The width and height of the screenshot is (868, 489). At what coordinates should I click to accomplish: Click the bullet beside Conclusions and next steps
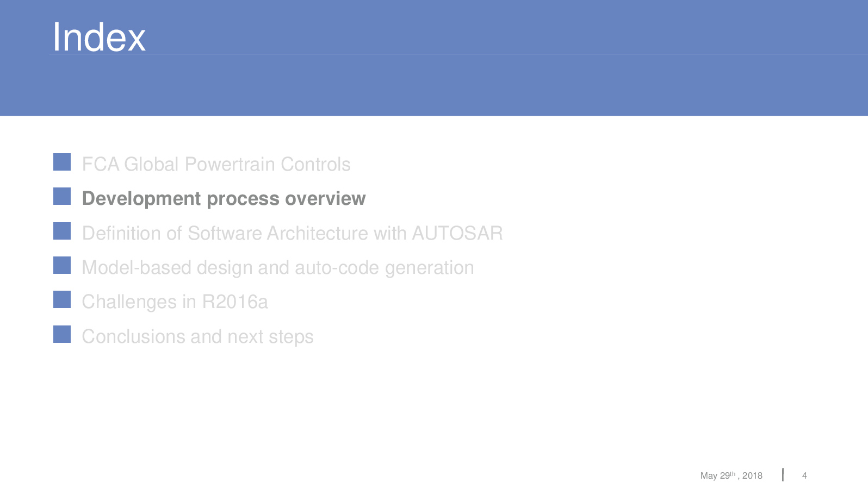(62, 334)
